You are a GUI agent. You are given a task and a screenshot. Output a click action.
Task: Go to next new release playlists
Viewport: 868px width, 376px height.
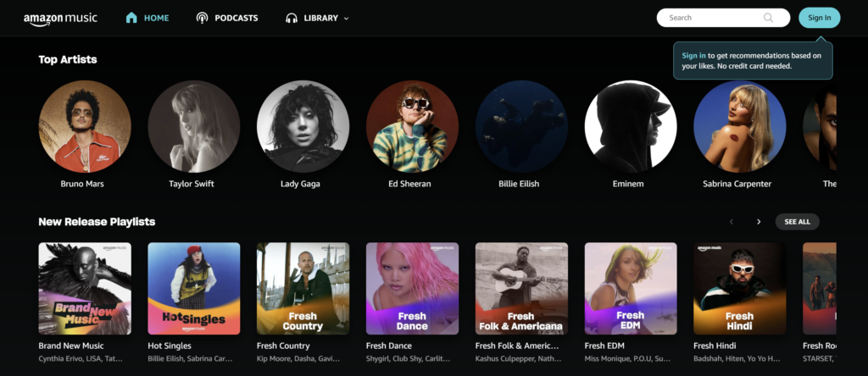pyautogui.click(x=759, y=222)
